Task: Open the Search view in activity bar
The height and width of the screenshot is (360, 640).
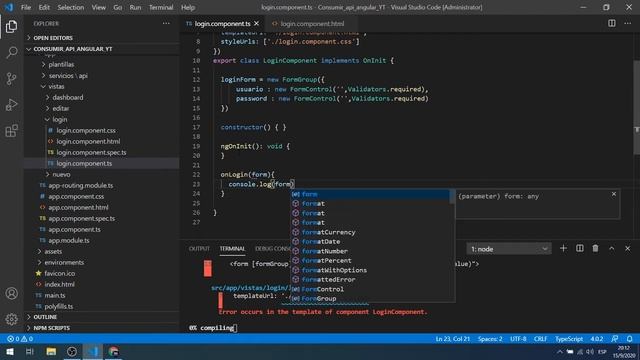Action: point(11,52)
